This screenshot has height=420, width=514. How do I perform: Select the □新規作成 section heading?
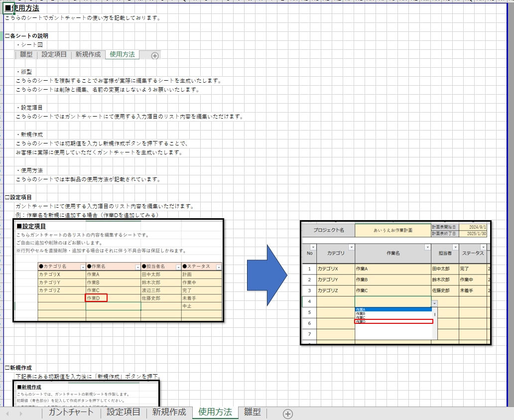coord(18,368)
